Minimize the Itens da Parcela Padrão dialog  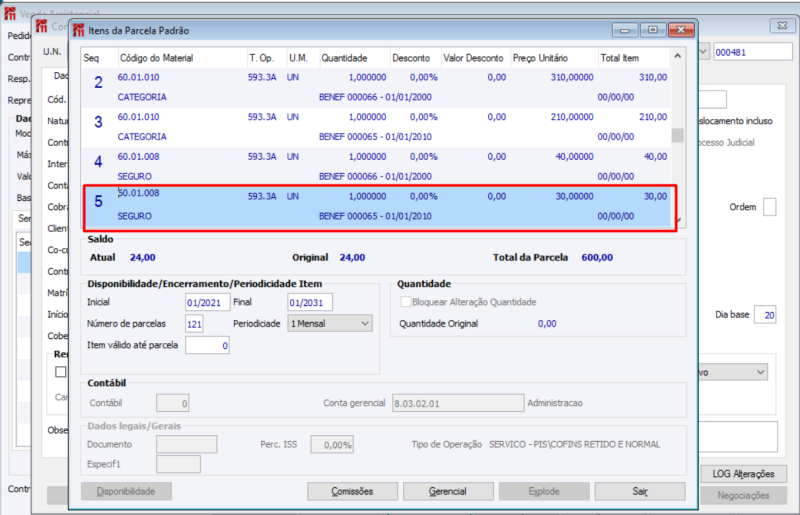(x=626, y=30)
